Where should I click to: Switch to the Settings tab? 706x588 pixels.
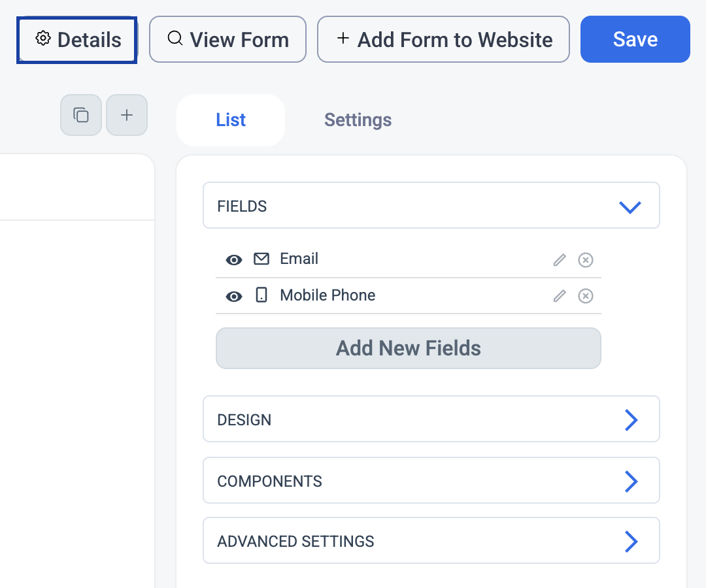[358, 120]
